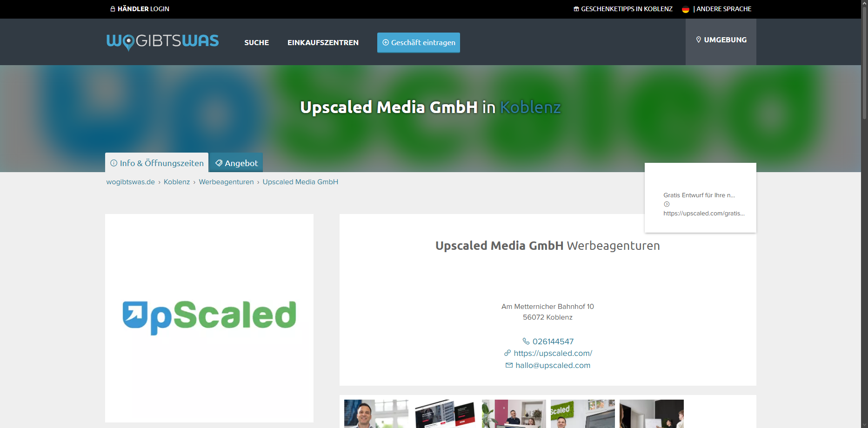Click the German flag language icon
868x428 pixels.
coord(685,9)
